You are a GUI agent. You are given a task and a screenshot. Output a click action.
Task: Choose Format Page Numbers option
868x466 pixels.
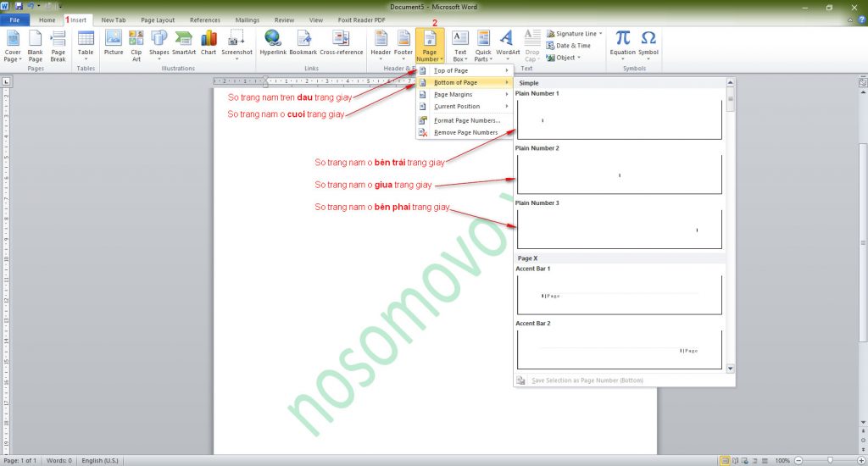click(466, 120)
